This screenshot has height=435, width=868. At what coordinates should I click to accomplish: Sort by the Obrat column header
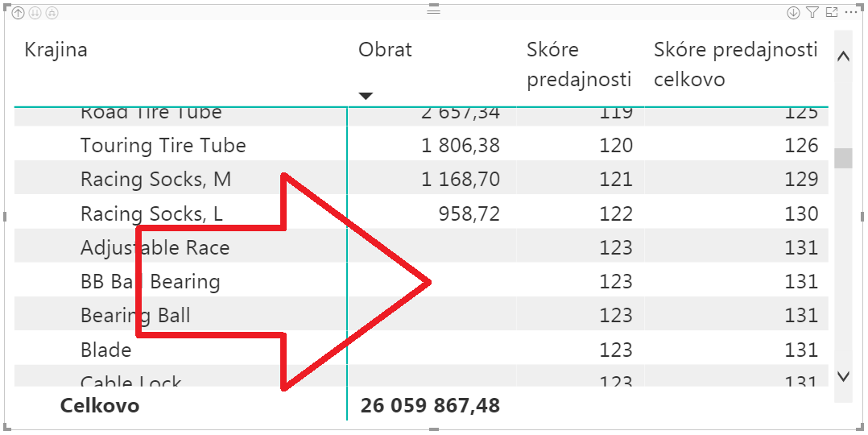coord(385,50)
